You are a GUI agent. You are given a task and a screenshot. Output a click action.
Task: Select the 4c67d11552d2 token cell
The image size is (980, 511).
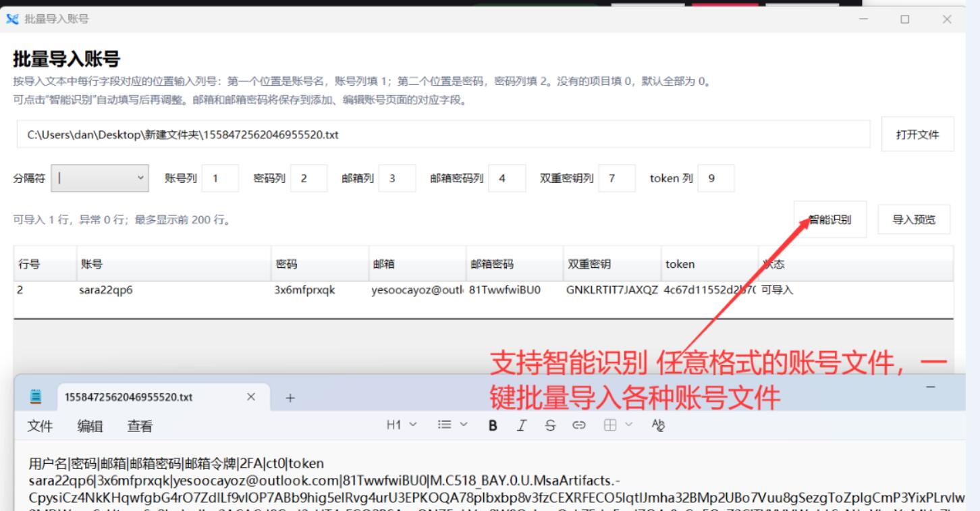(x=709, y=291)
